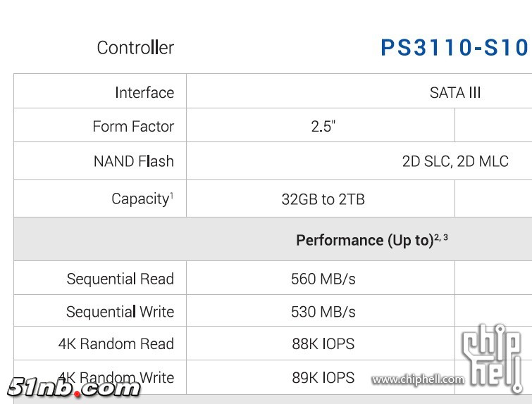Click the Capacity row label
Screen dimensions: 532x404
pos(142,199)
